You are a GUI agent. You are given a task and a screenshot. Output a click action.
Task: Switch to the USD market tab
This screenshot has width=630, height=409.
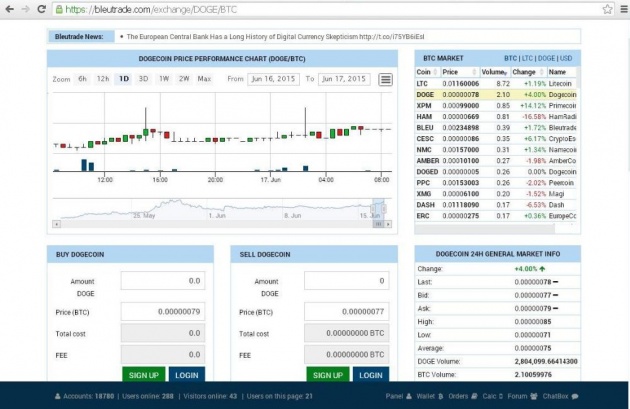tap(566, 58)
